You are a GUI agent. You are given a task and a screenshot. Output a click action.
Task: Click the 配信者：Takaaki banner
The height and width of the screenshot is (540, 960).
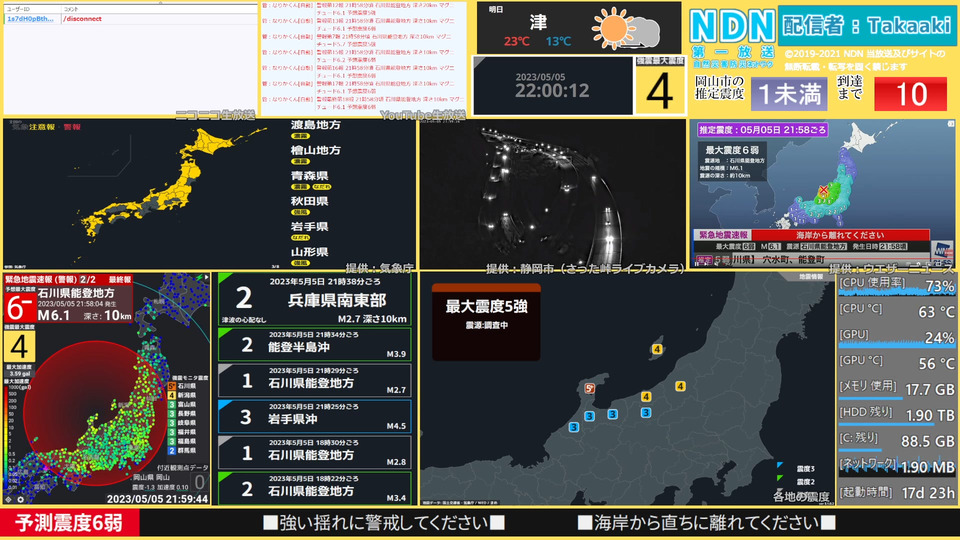pyautogui.click(x=866, y=26)
